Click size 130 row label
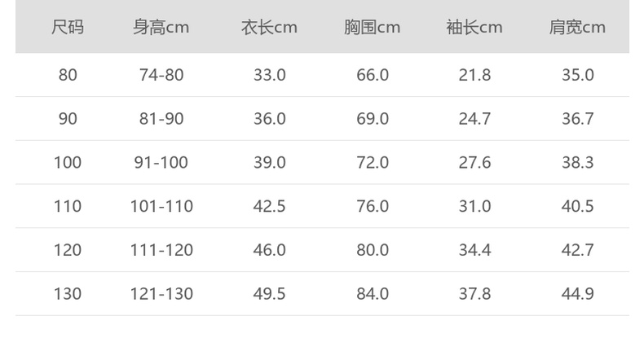644x351 pixels. (x=68, y=294)
